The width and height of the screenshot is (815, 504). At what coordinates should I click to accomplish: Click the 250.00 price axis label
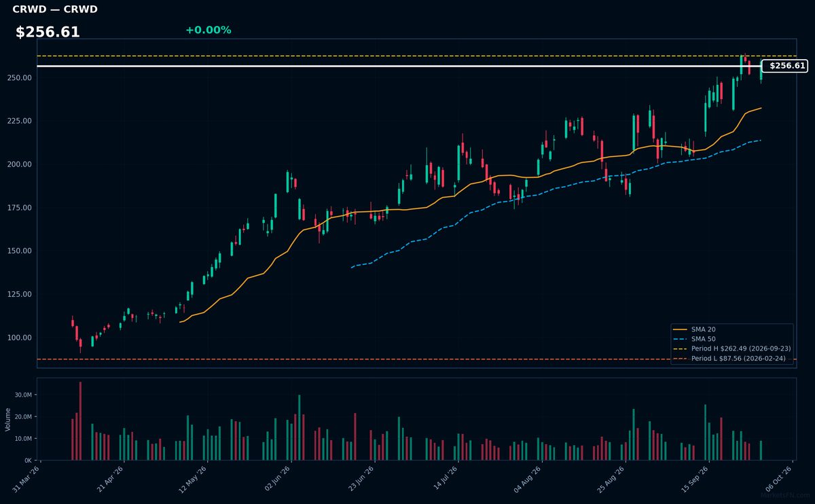pyautogui.click(x=21, y=77)
